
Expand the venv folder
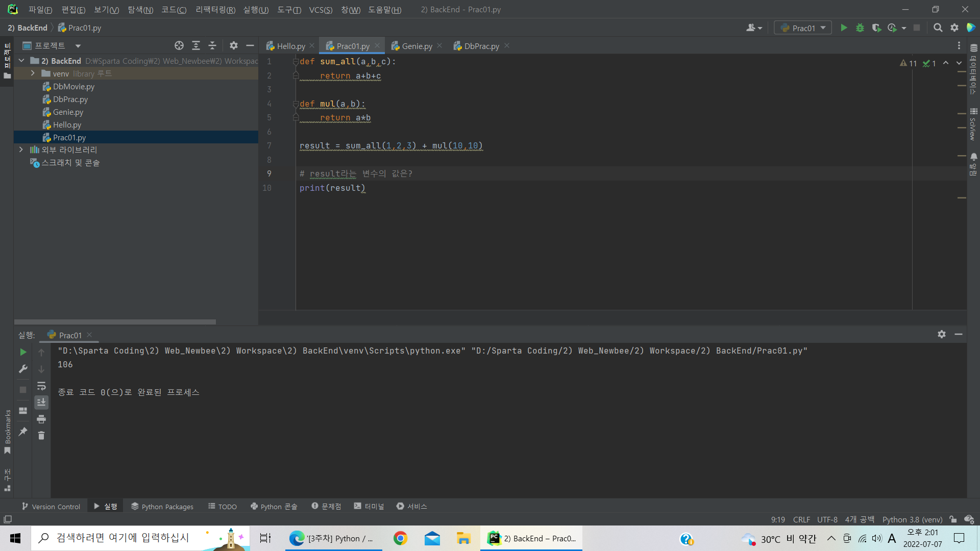[x=33, y=73]
